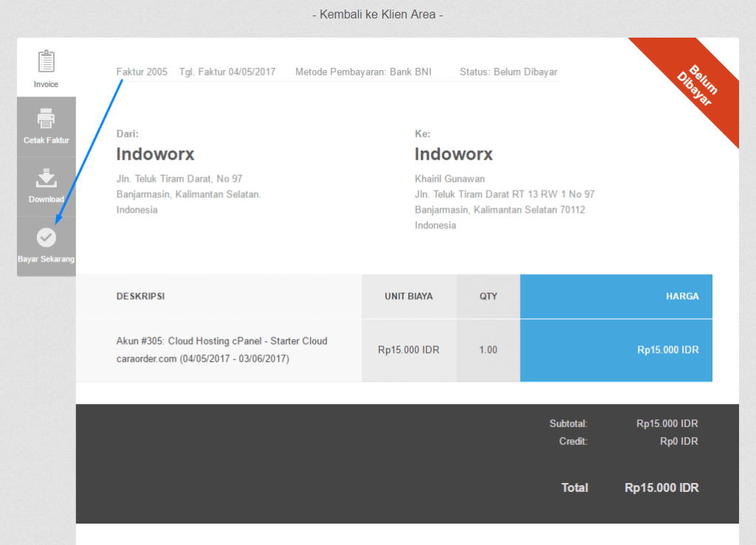This screenshot has width=756, height=545.
Task: Click Banjarmasin, Kalimantan Selatan 70112 line
Action: click(500, 210)
